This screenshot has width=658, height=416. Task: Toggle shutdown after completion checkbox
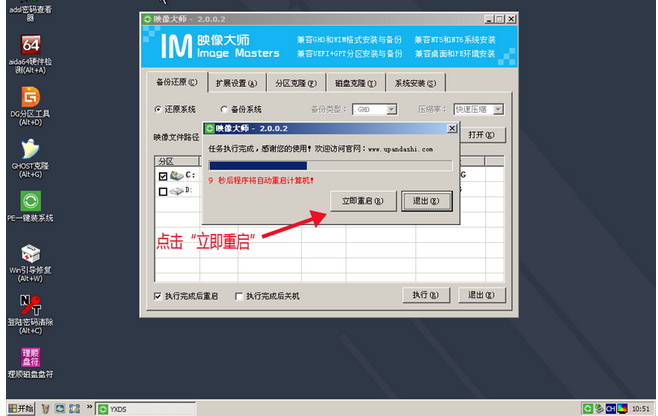[239, 296]
